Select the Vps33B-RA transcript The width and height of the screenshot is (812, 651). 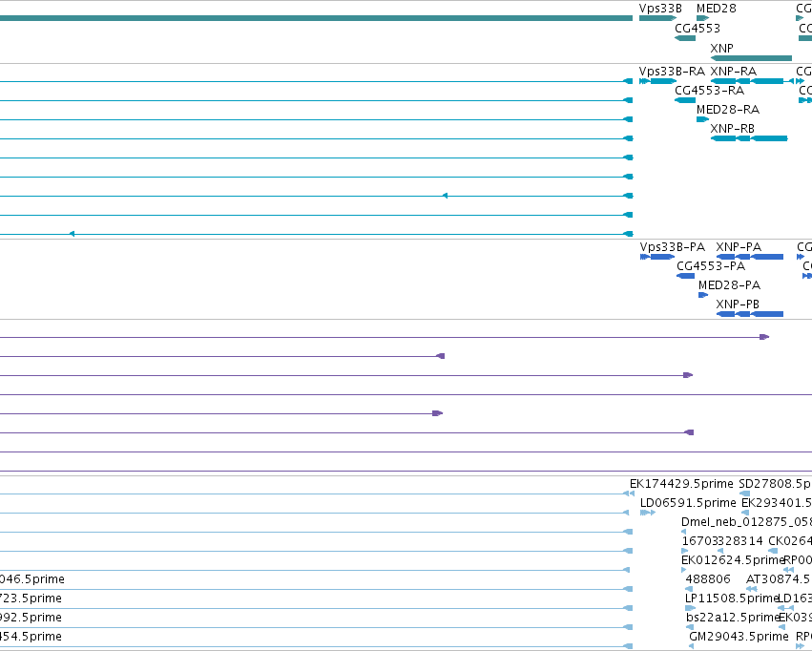[x=657, y=81]
